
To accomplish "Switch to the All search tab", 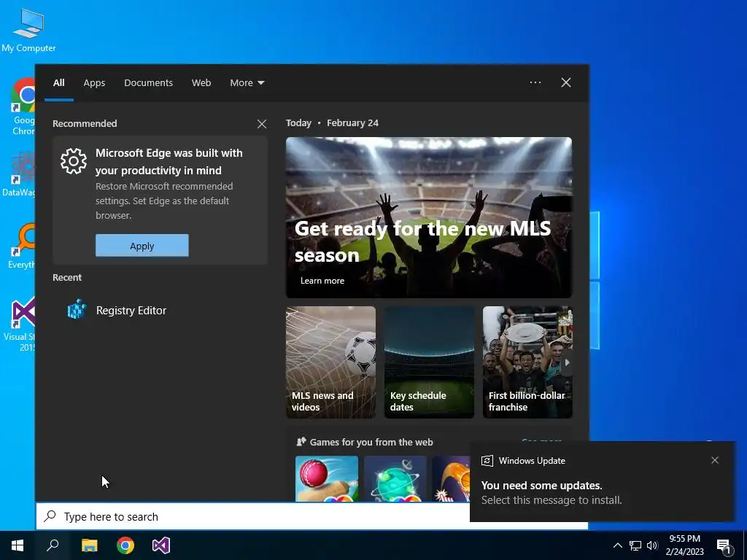I will 58,83.
